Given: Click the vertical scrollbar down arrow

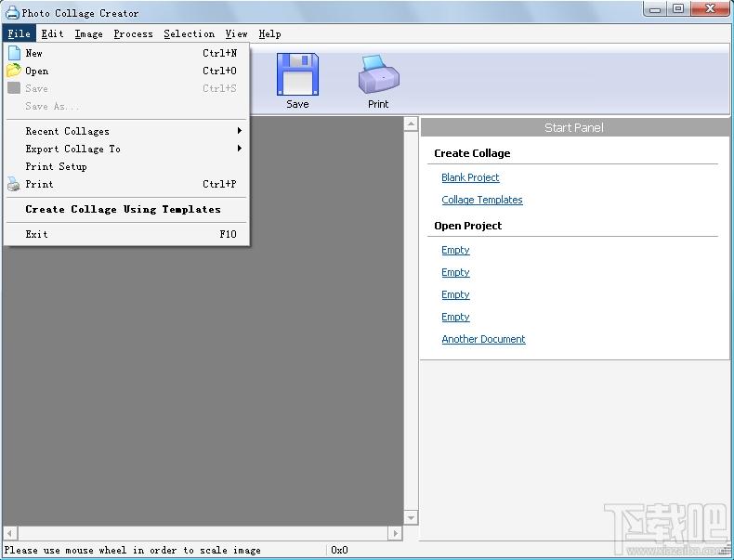Looking at the screenshot, I should click(411, 517).
